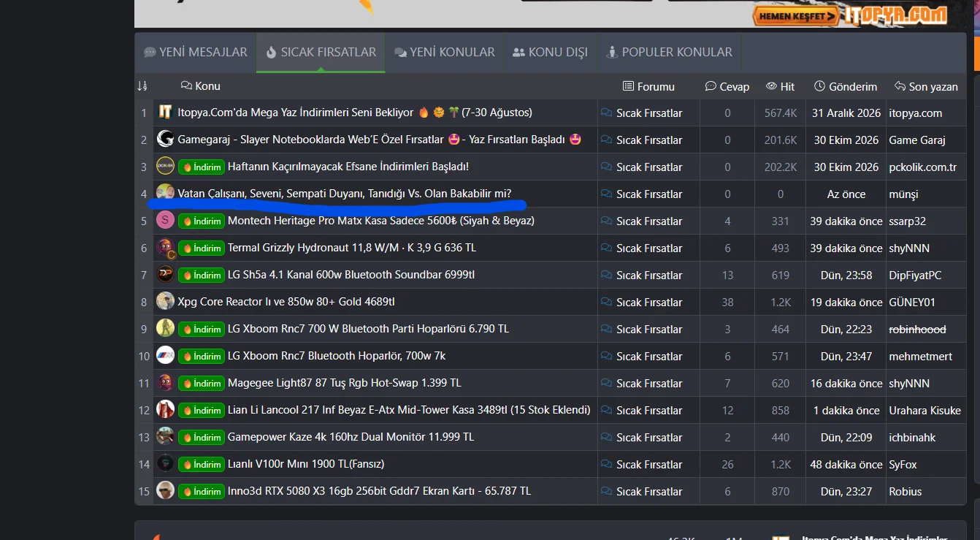Click the İndirim tag on Termal Grizzly row
Image resolution: width=980 pixels, height=540 pixels.
(x=201, y=248)
